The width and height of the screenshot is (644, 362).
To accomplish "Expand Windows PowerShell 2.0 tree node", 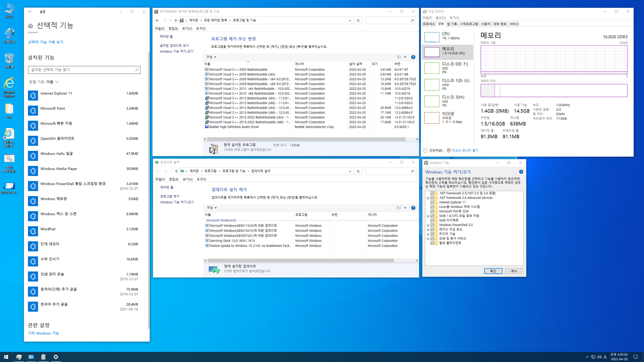I will coord(428,225).
